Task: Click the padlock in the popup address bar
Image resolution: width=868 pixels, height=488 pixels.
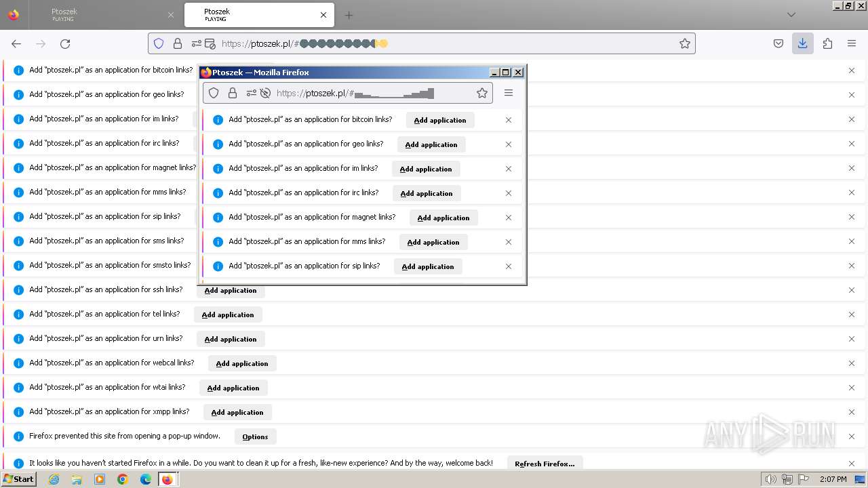Action: [x=233, y=93]
